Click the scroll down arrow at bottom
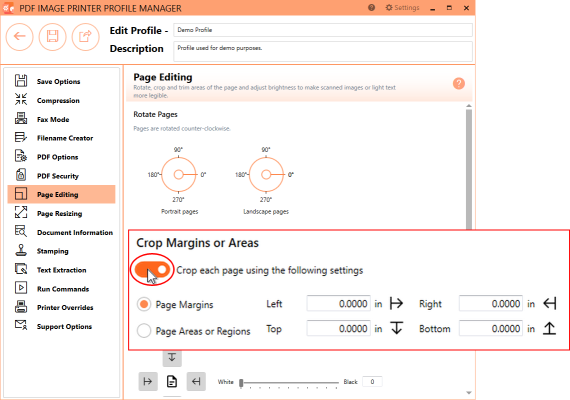The width and height of the screenshot is (570, 400). [x=469, y=392]
